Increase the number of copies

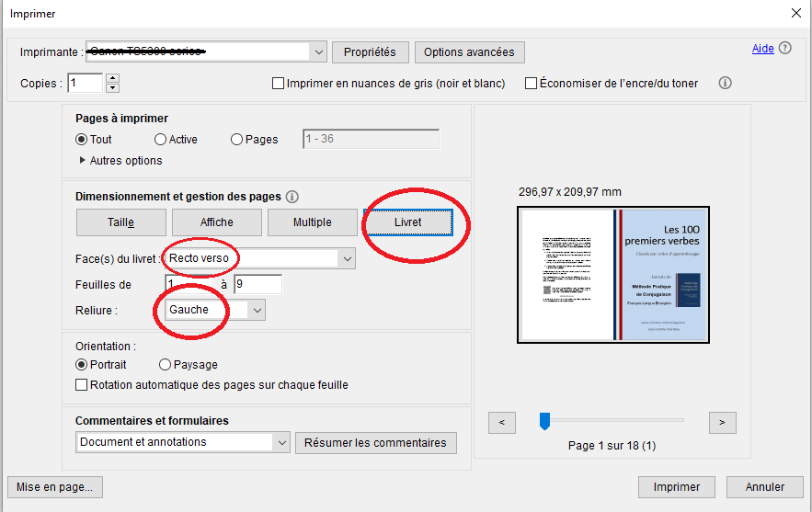(112, 78)
